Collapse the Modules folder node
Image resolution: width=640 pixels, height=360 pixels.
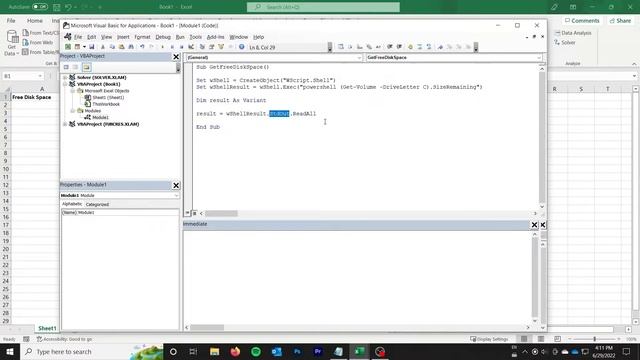coord(72,111)
